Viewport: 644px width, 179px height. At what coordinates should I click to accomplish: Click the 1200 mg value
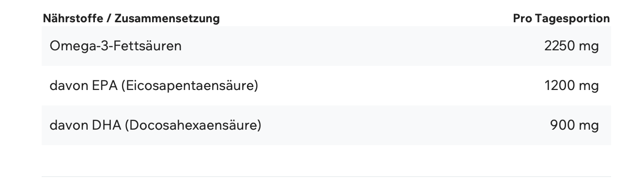(x=572, y=86)
